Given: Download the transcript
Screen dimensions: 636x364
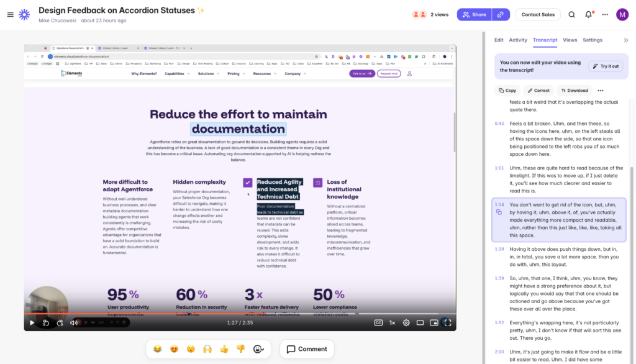Looking at the screenshot, I should [574, 91].
